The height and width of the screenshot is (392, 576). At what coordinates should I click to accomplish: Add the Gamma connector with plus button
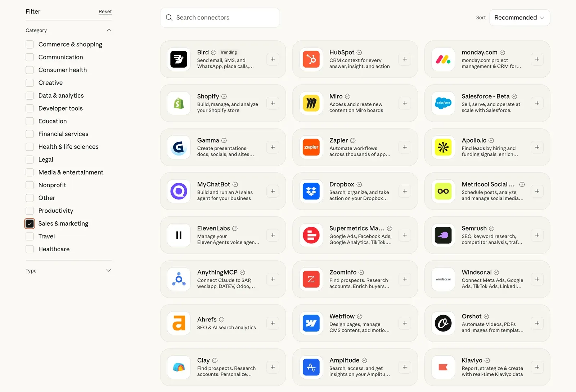(273, 147)
